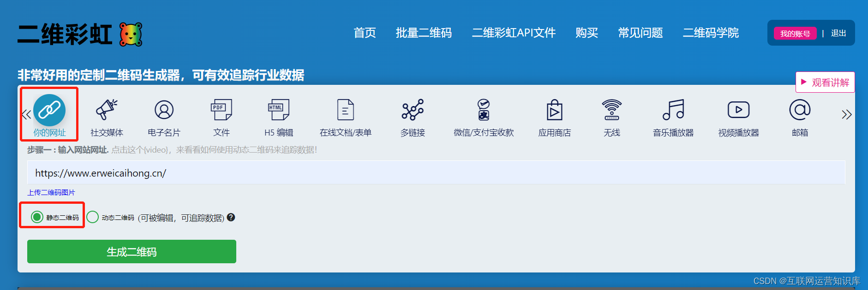Open the 购买 page
This screenshot has width=868, height=290.
pyautogui.click(x=587, y=33)
